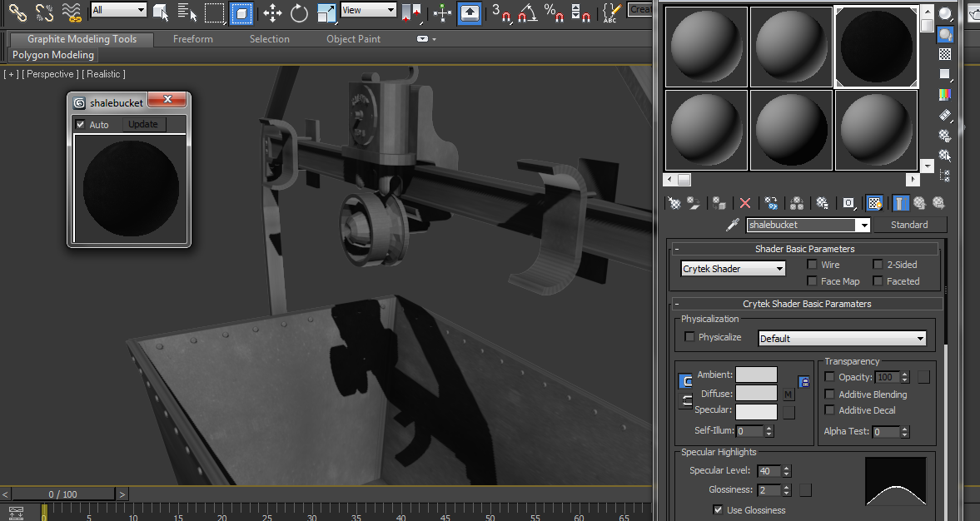The height and width of the screenshot is (521, 980).
Task: Click the Ambient color swatch
Action: click(756, 375)
